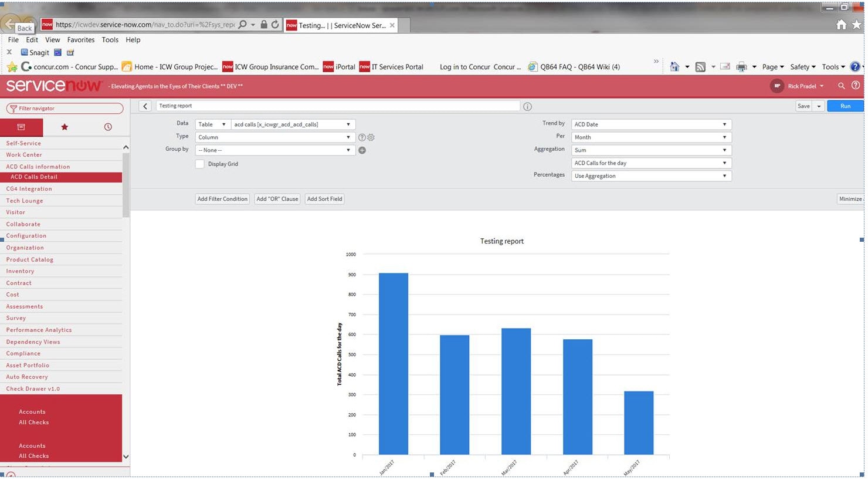Open Performance Analytics in the navigator
This screenshot has height=483, width=868.
tap(39, 330)
